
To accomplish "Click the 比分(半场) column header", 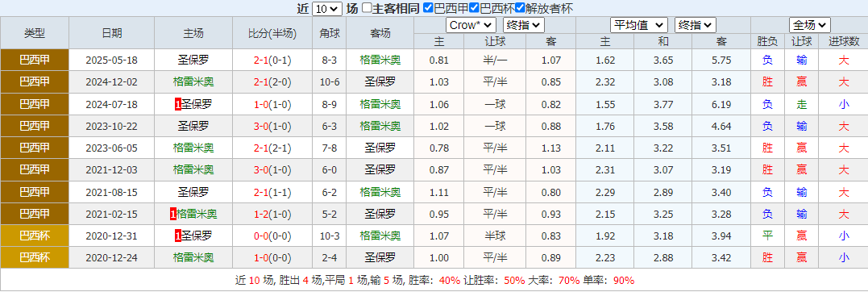I will pos(272,33).
